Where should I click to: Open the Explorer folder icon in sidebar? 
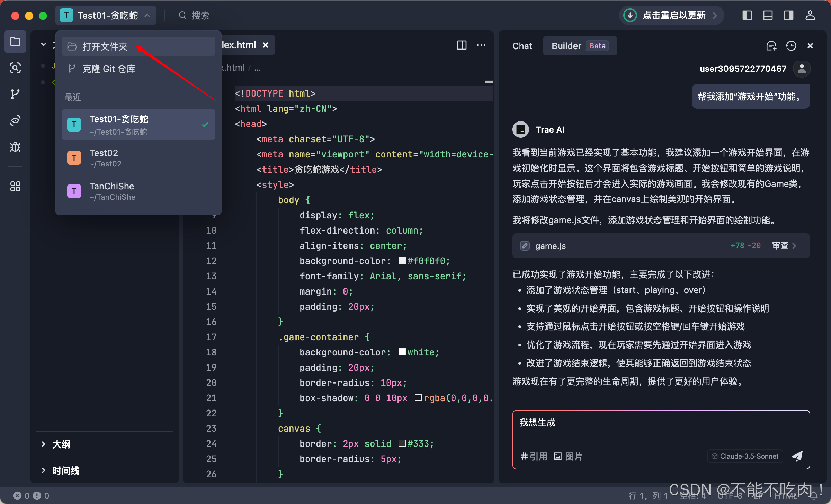click(15, 42)
